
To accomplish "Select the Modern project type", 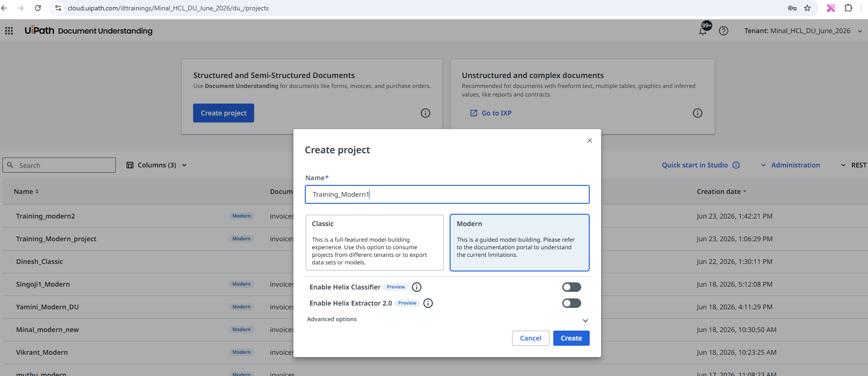I will (x=519, y=243).
